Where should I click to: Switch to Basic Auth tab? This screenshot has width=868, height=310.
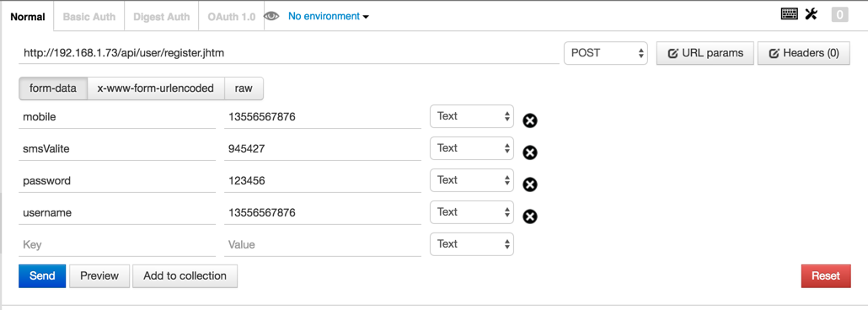[89, 17]
